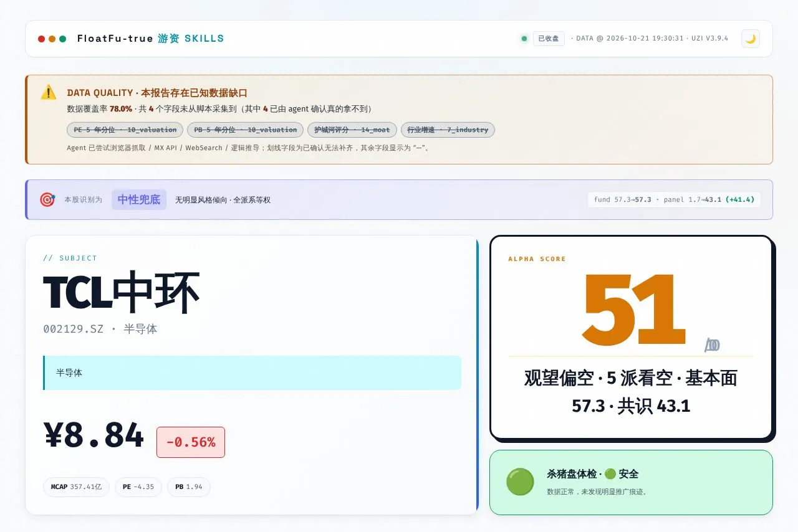Click the // SUBJECT section label
This screenshot has height=532, width=798.
pos(70,258)
